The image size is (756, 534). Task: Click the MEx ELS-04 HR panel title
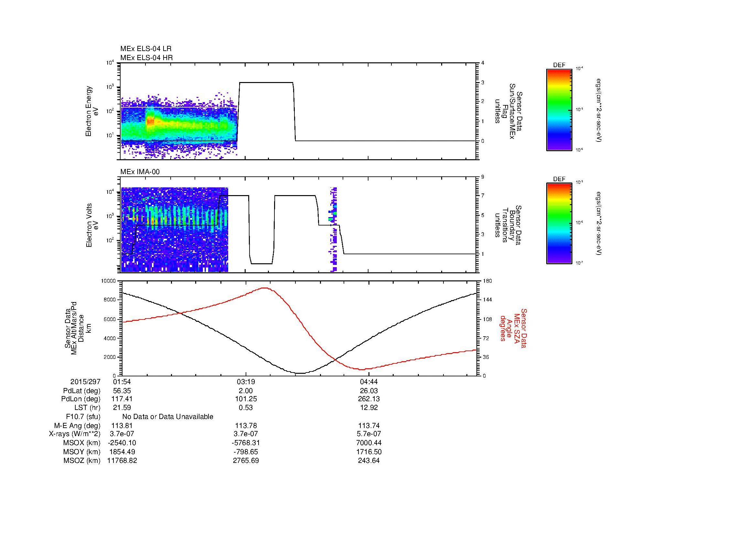146,58
